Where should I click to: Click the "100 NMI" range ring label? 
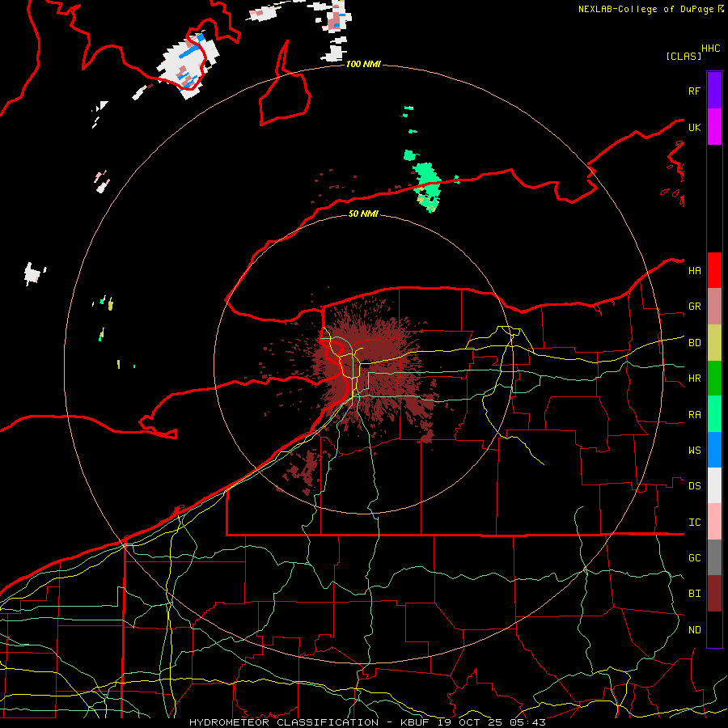(x=363, y=64)
